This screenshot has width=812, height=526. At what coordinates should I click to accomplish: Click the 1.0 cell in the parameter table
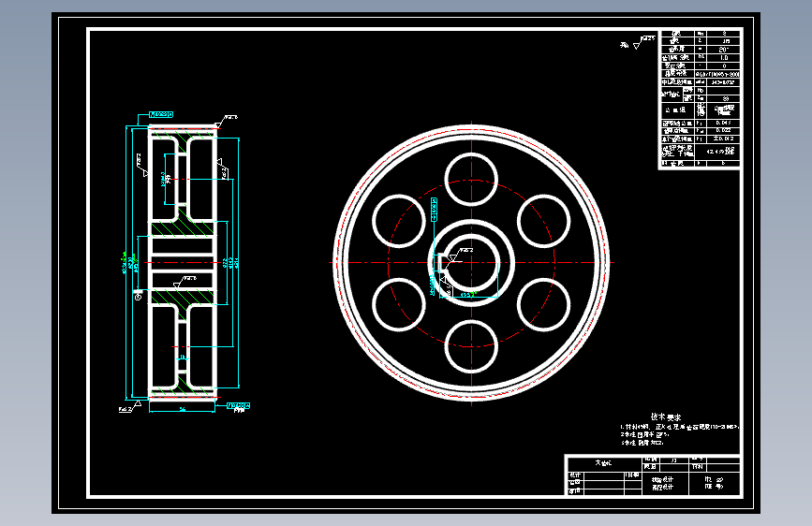(x=723, y=58)
